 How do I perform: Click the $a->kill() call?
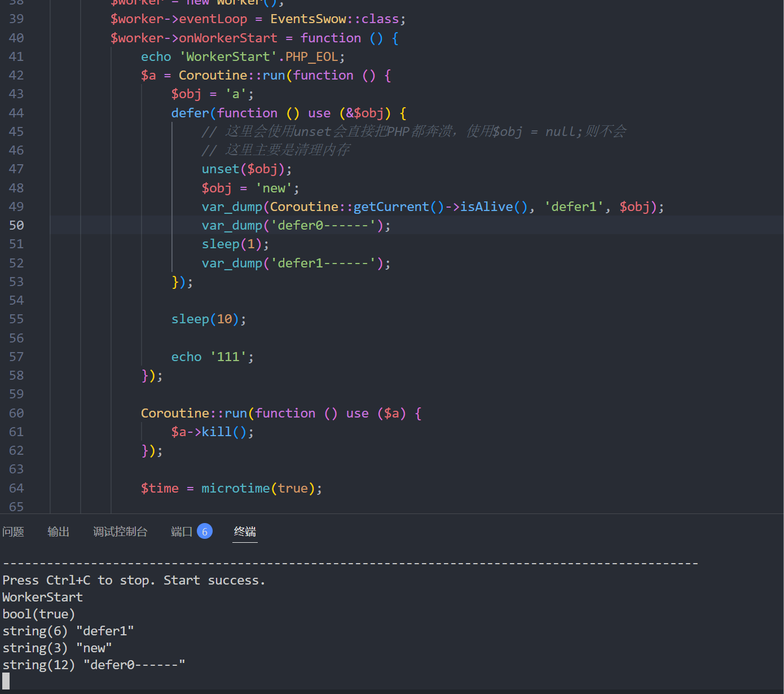[212, 432]
